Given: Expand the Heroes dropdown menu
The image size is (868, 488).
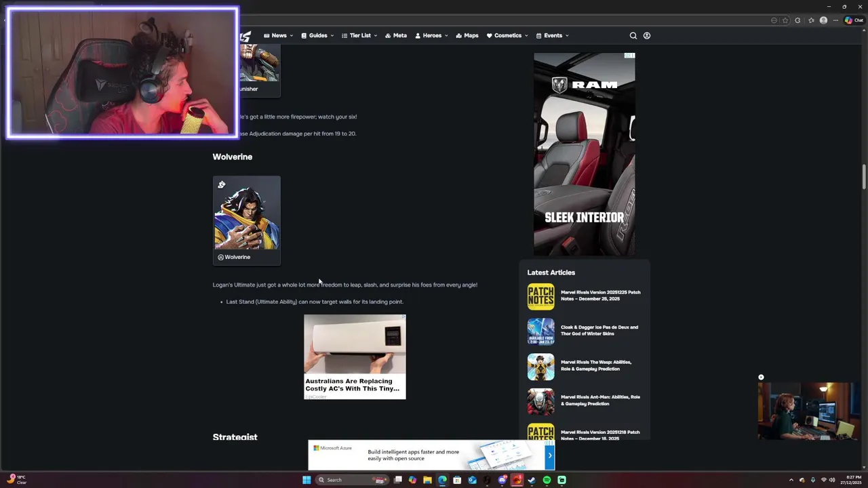Looking at the screenshot, I should [431, 35].
